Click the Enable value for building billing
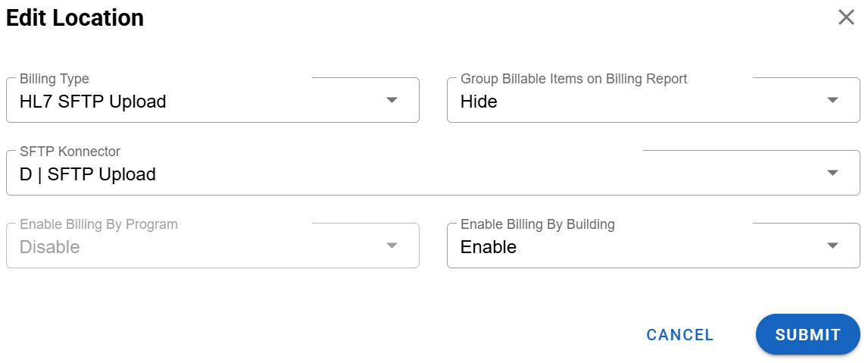 coord(489,247)
